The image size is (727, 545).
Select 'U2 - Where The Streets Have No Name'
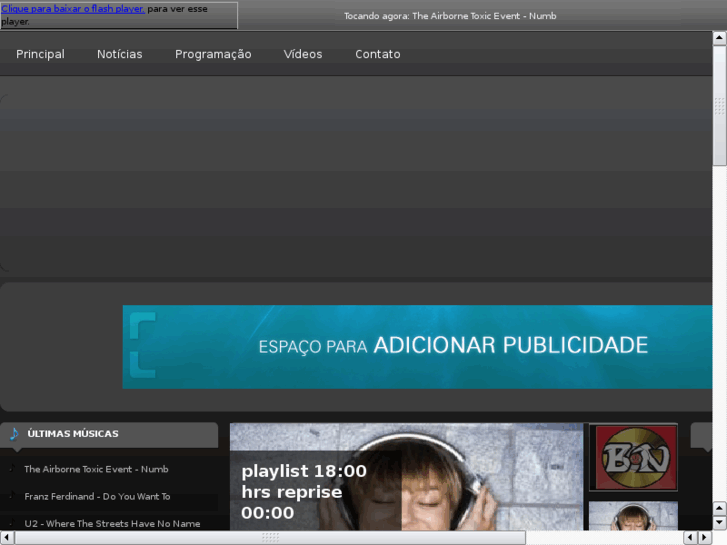pos(112,524)
